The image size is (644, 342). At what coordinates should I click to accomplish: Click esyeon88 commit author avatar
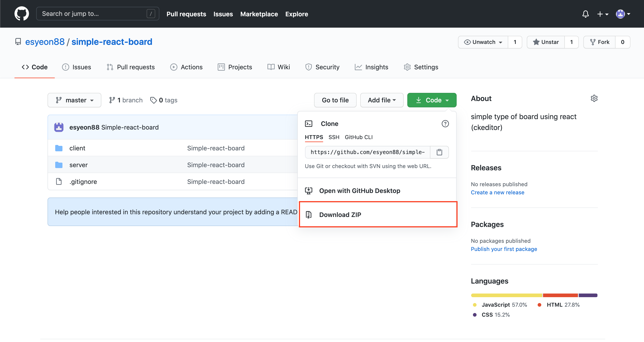(59, 127)
